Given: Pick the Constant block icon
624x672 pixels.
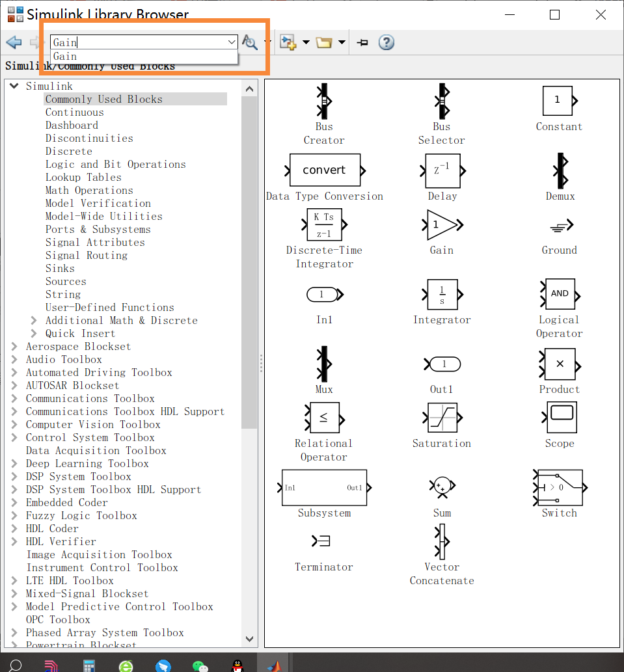Looking at the screenshot, I should [560, 101].
